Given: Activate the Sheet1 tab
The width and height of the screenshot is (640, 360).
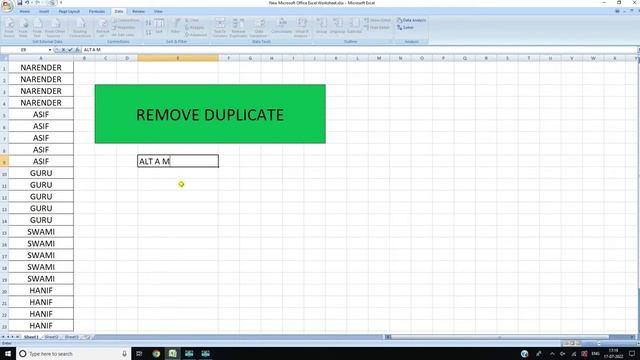Looking at the screenshot, I should pos(31,337).
